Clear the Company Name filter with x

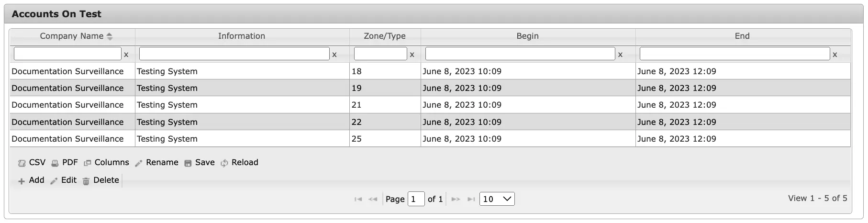pos(126,55)
